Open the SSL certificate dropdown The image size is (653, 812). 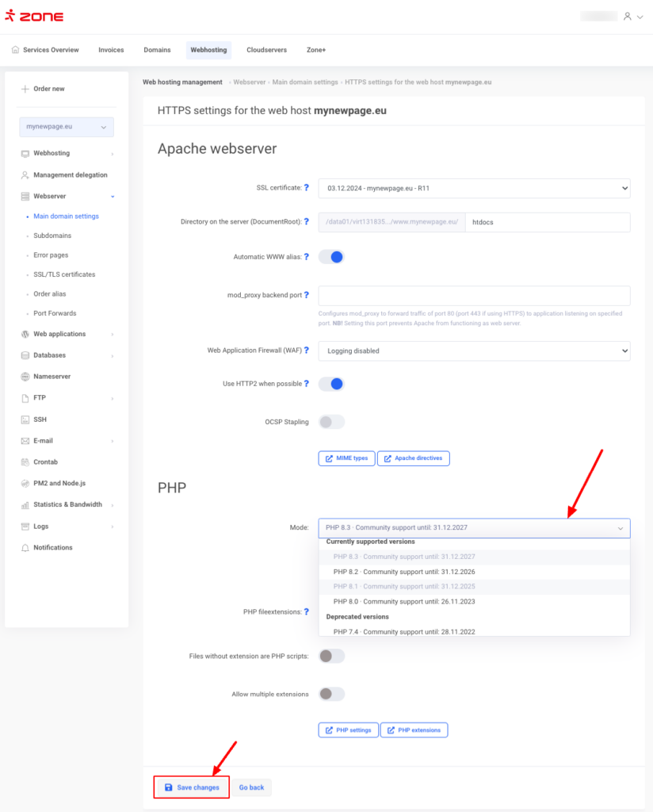click(473, 189)
